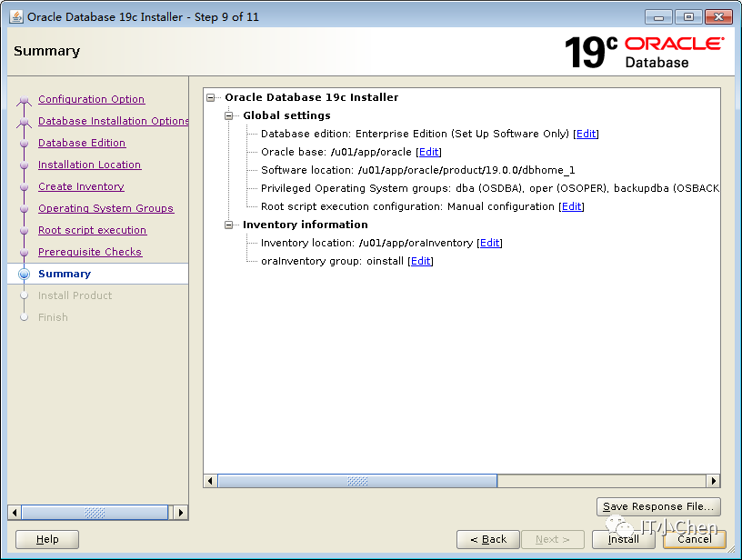
Task: Edit the oraInventory group
Action: pos(421,261)
